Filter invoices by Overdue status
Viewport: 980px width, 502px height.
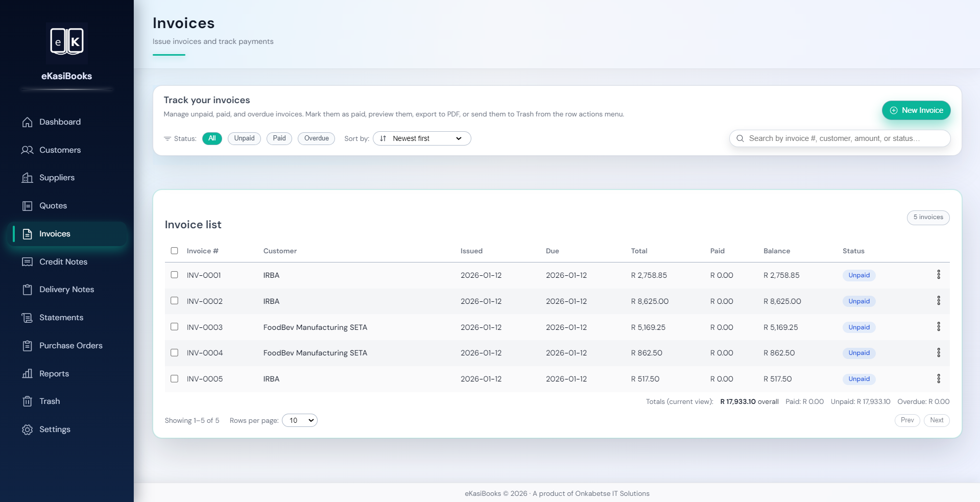point(316,138)
